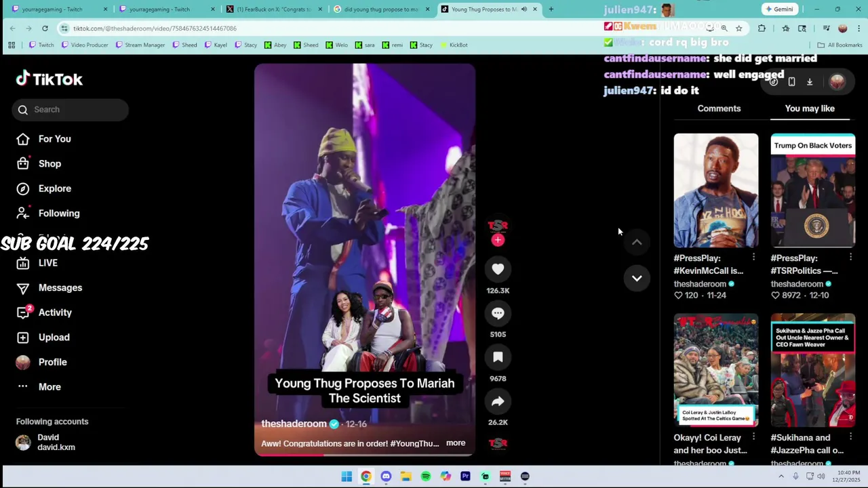Open the video's sound disc icon
The width and height of the screenshot is (868, 488).
[498, 443]
